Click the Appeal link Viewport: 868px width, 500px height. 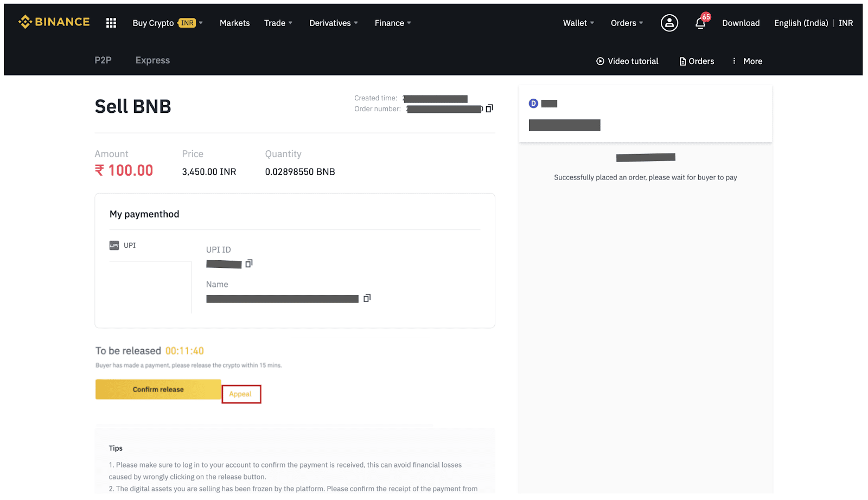click(240, 394)
